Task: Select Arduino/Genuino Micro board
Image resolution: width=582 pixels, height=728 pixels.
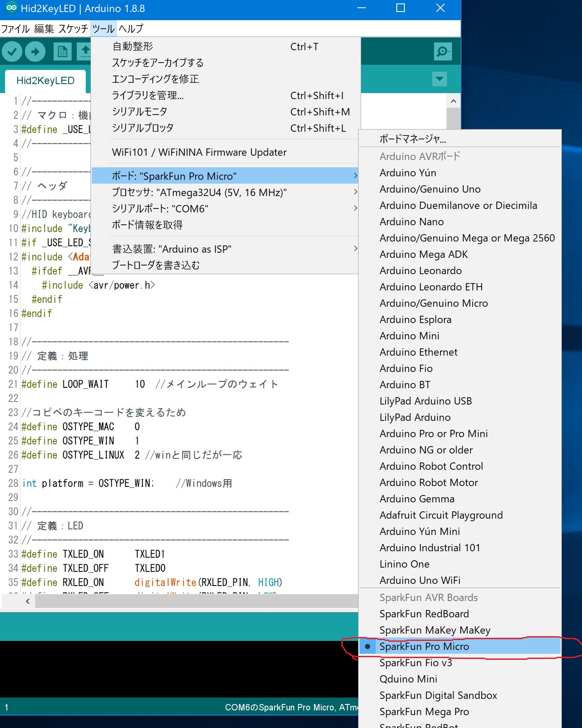Action: coord(460,303)
